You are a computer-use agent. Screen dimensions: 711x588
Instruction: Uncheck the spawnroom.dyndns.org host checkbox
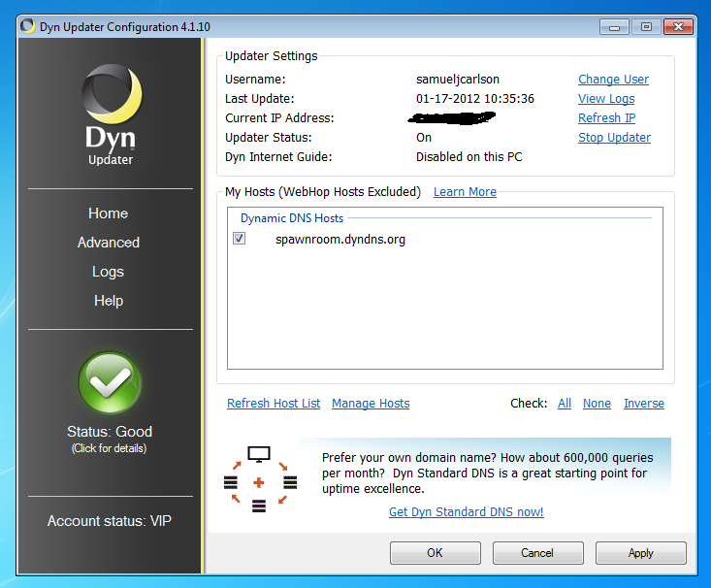pyautogui.click(x=239, y=238)
